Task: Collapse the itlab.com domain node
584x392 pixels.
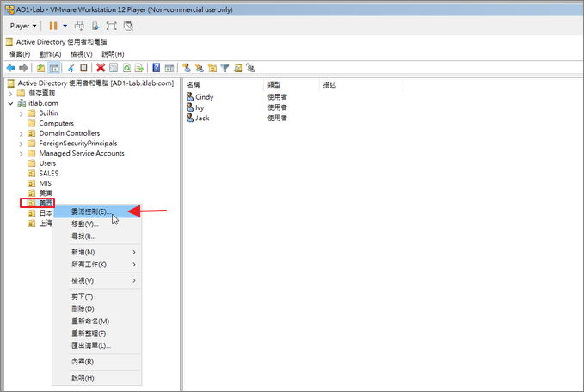Action: pos(10,103)
